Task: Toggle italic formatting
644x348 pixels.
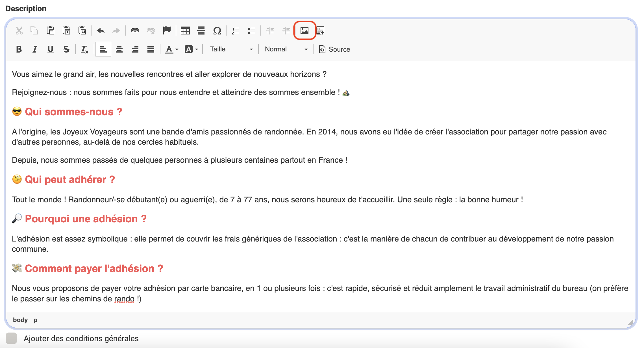Action: [35, 49]
